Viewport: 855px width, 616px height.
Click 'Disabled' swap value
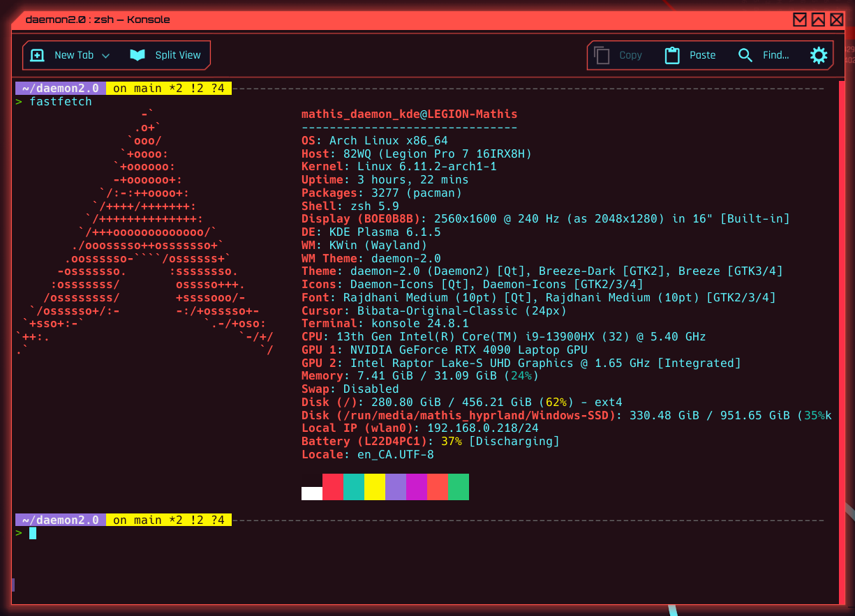tap(371, 389)
